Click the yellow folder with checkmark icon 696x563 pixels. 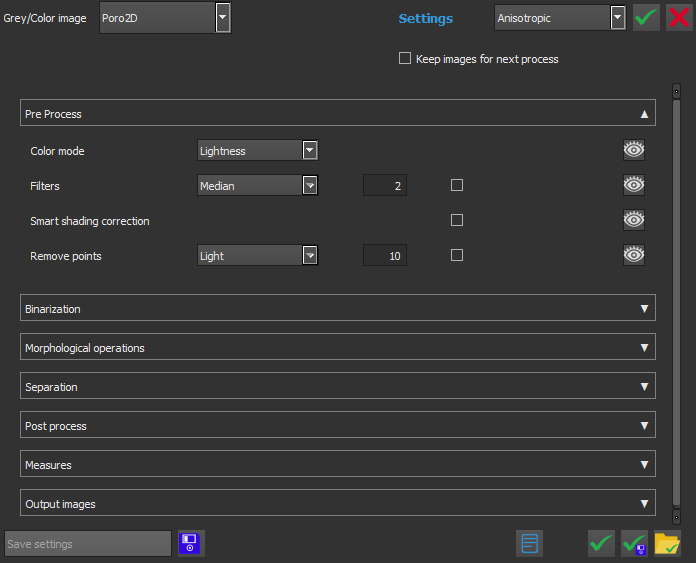(x=667, y=543)
